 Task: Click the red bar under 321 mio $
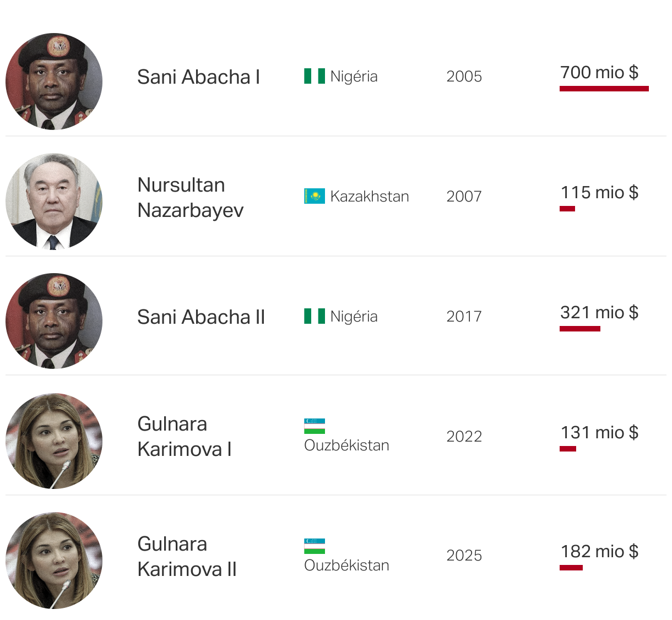click(580, 329)
